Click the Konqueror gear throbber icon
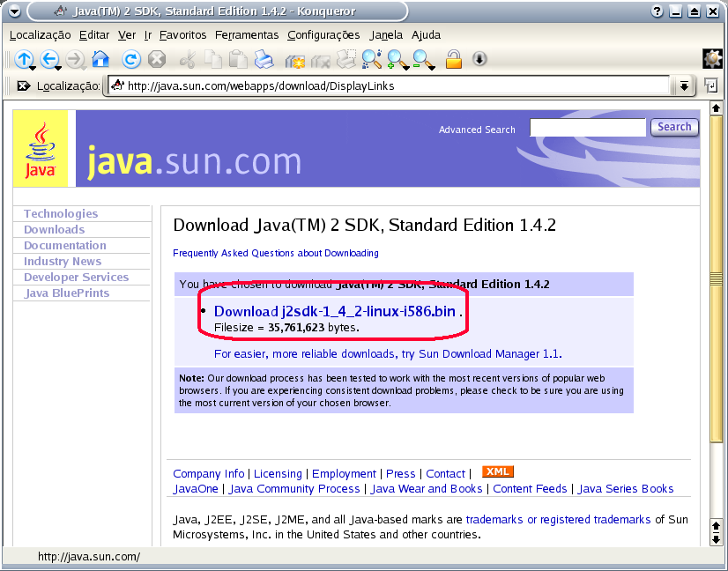Screen dimensions: 728x571 713,59
